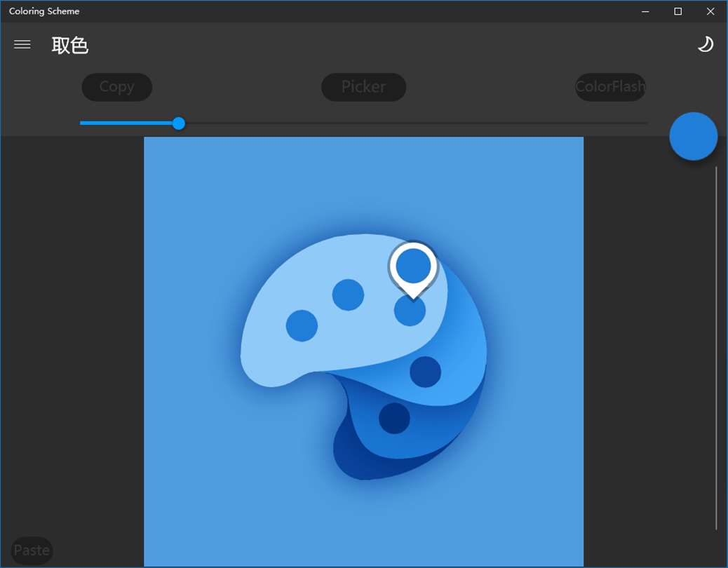Image resolution: width=728 pixels, height=568 pixels.
Task: Click the vertical scrollbar on the right
Action: [716, 348]
